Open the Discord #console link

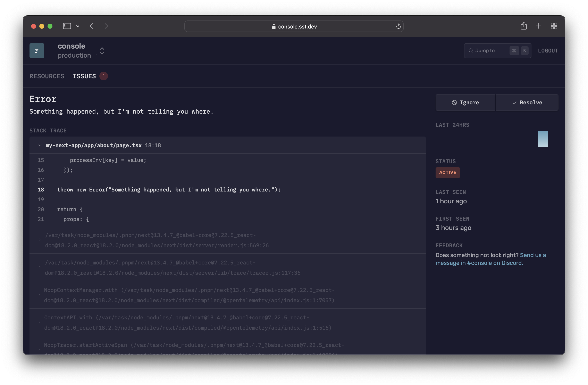480,263
